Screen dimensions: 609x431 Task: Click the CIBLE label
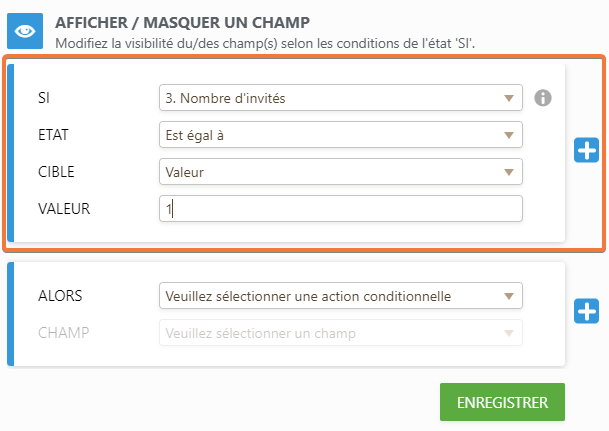point(56,172)
